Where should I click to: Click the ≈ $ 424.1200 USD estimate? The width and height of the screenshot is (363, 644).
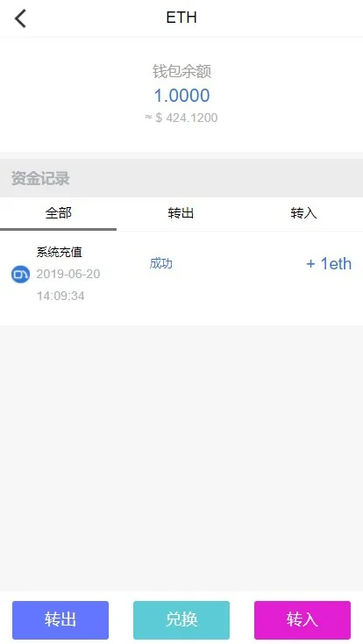point(181,118)
